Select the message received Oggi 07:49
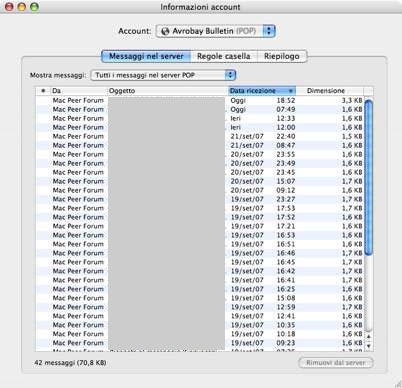 coord(200,109)
